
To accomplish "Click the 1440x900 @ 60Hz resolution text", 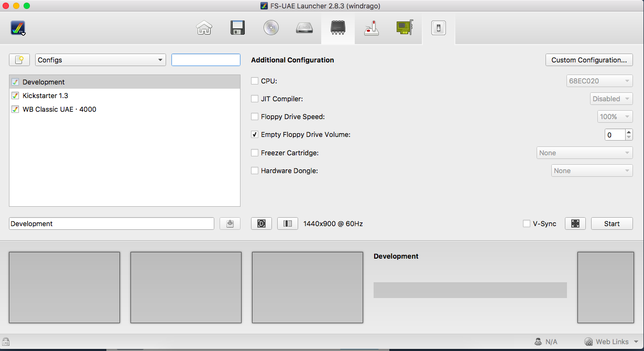I will click(x=333, y=224).
